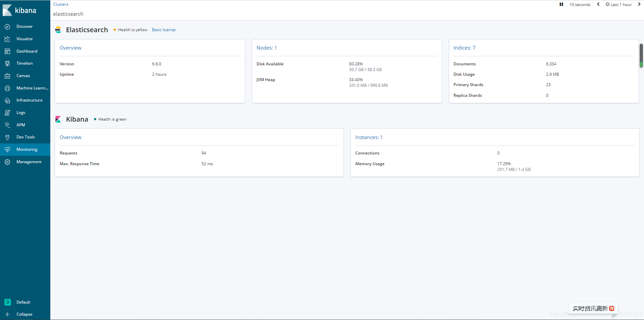Open Dev Tools wrench icon
The height and width of the screenshot is (320, 644).
(7, 137)
